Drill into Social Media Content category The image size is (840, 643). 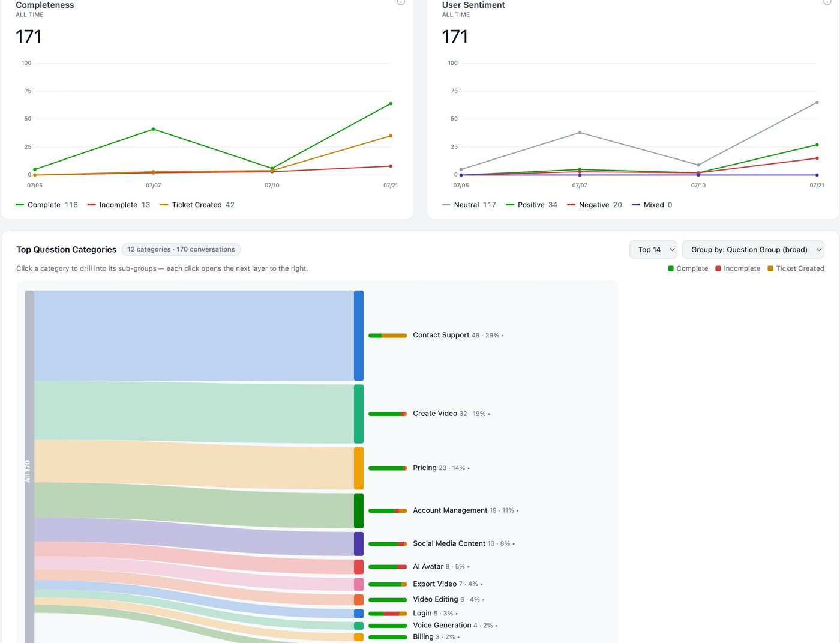point(464,543)
